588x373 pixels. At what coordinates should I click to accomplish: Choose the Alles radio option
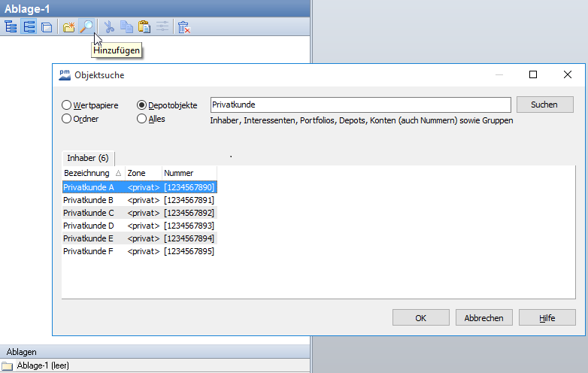[142, 119]
